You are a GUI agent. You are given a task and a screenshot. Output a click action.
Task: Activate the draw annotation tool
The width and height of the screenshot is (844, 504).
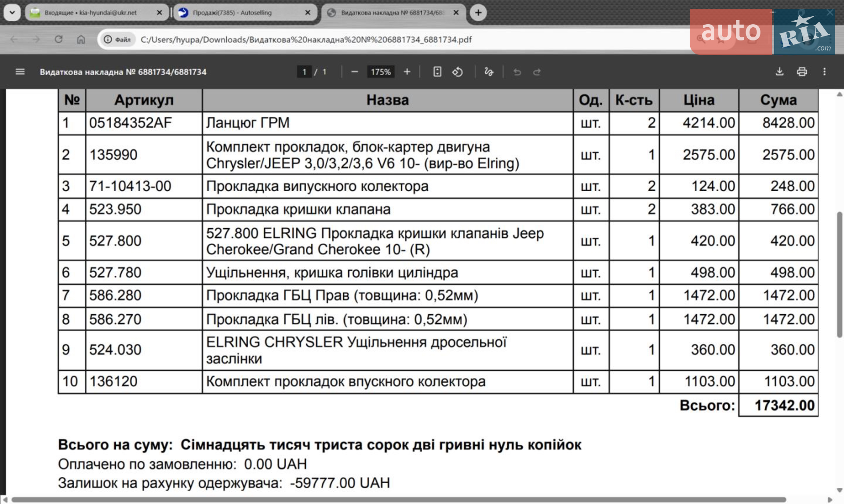489,72
